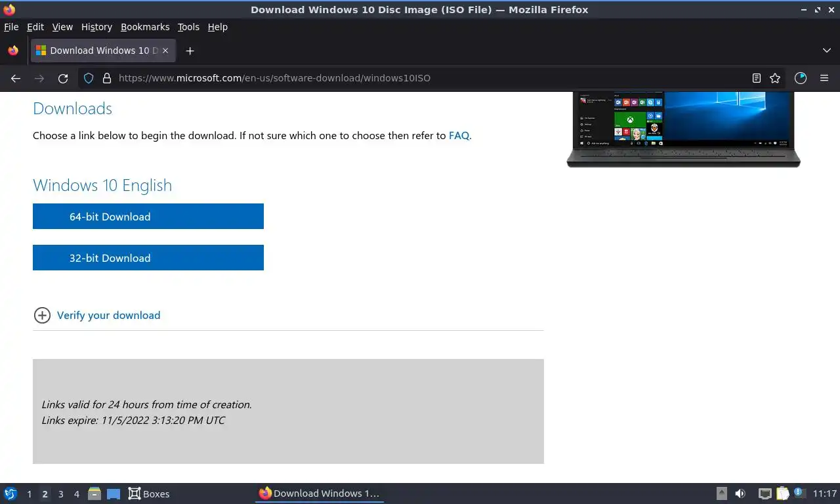840x504 pixels.
Task: Click the removable media eject tray icon
Action: point(722,494)
